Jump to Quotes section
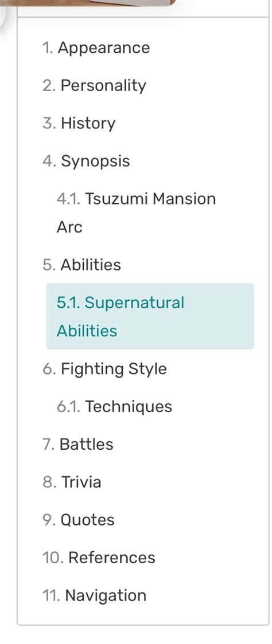This screenshot has height=644, width=272. tap(78, 520)
